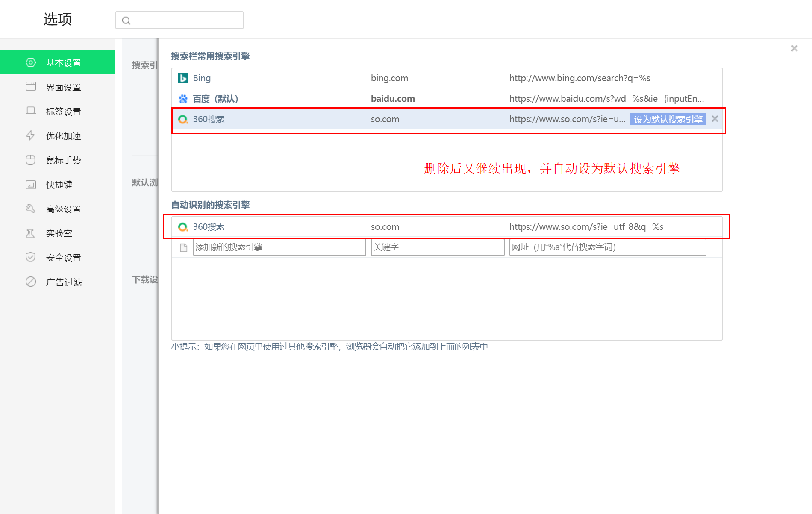Click the 优化加速 lightning icon

(x=30, y=135)
